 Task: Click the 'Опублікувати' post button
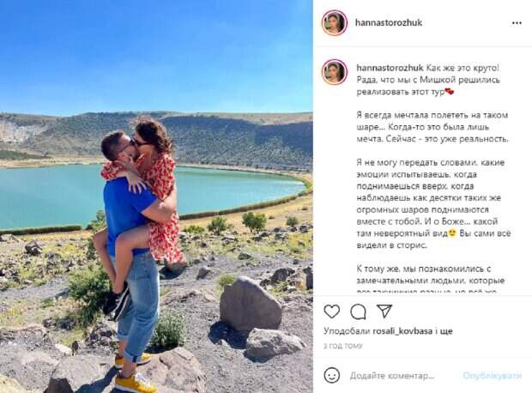pos(492,375)
